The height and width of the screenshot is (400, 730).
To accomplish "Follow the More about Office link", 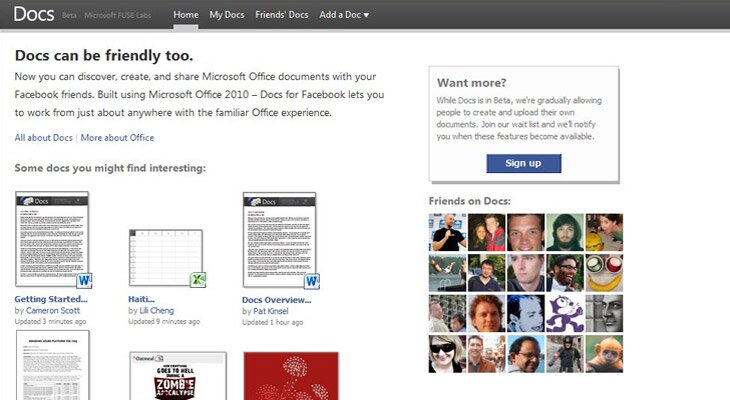I will point(117,138).
